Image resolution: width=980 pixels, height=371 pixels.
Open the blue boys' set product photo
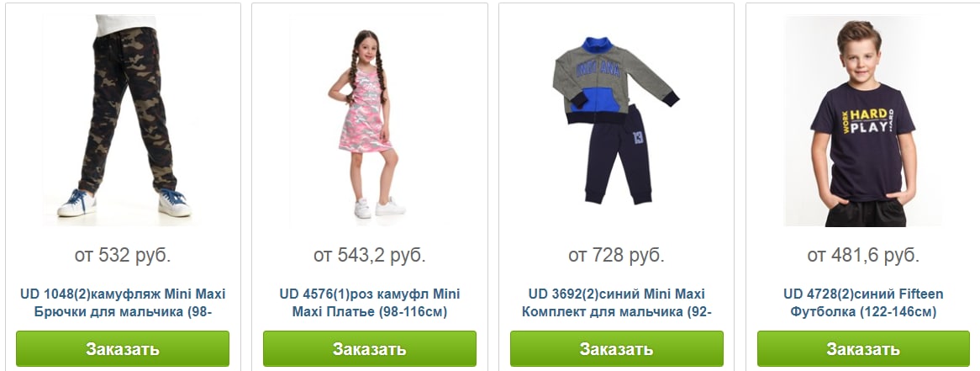(616, 120)
